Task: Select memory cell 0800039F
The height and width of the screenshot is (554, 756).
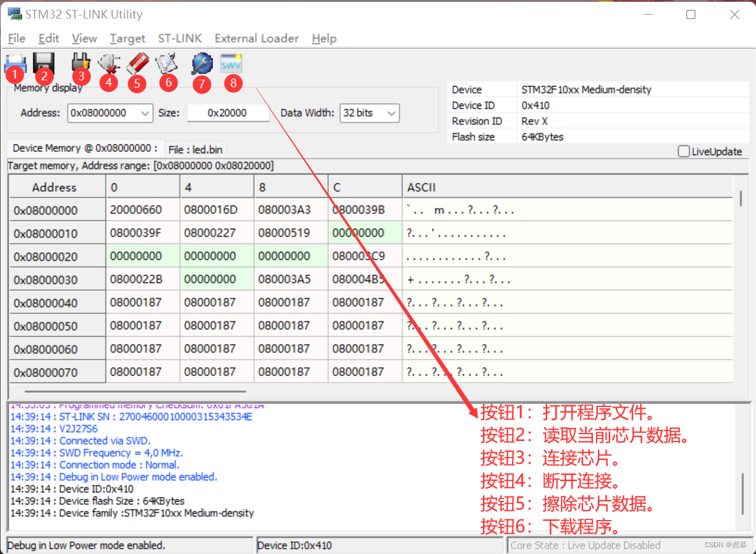Action: (x=143, y=233)
